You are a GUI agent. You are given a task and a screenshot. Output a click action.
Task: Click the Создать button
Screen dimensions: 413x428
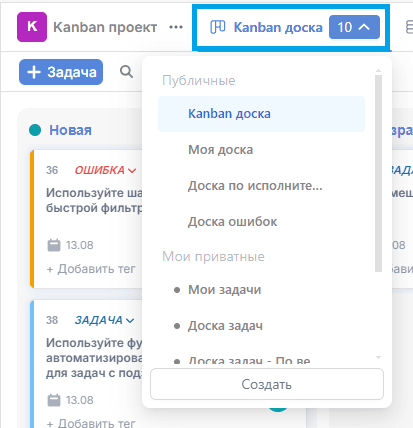[267, 384]
